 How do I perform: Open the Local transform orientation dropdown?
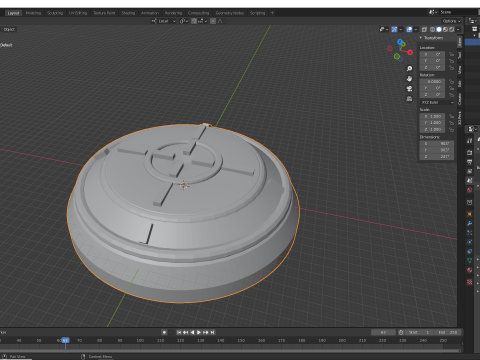[163, 21]
